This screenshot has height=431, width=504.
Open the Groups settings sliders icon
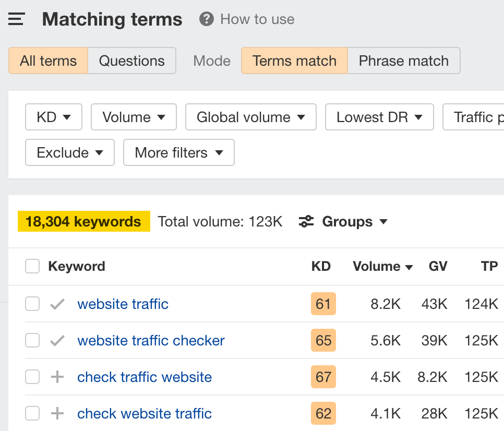click(305, 221)
